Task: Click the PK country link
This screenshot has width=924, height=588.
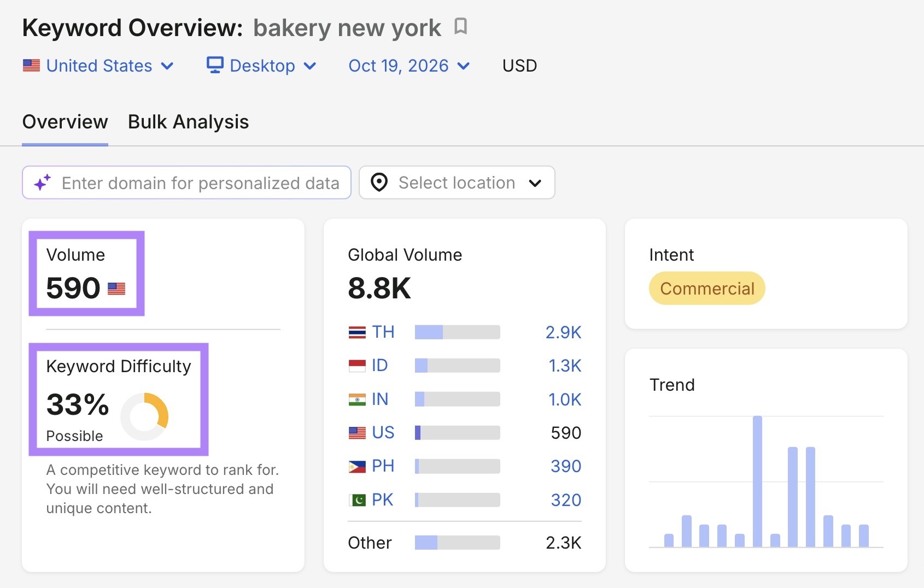Action: (x=383, y=500)
